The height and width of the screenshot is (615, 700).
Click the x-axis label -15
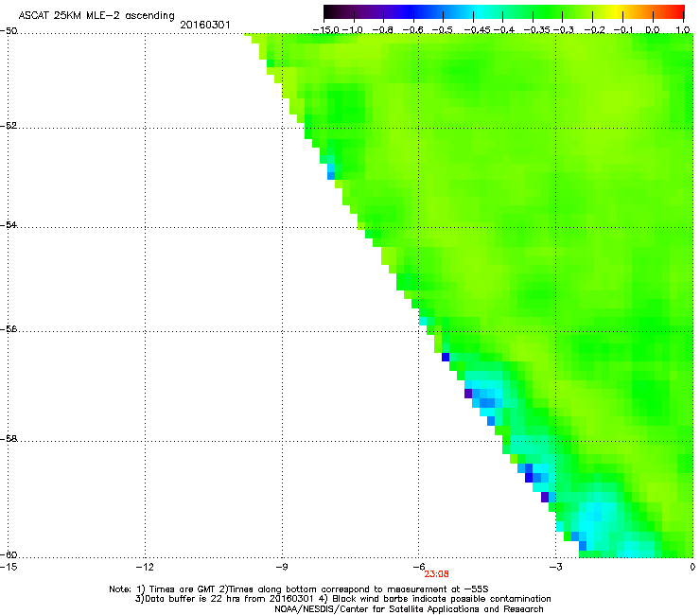click(x=9, y=567)
